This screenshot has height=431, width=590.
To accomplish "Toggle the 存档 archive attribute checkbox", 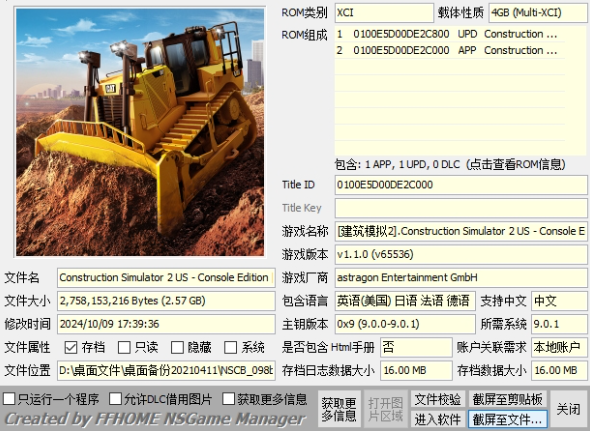I will [71, 347].
